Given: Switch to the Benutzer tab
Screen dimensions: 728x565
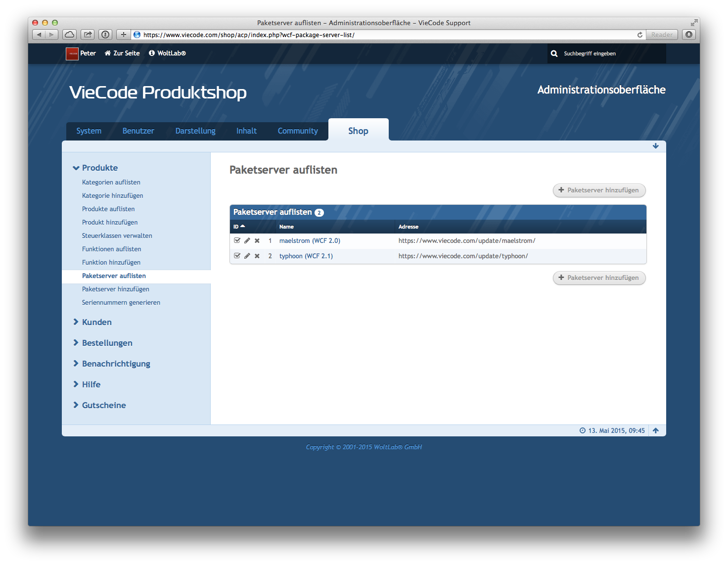Looking at the screenshot, I should (x=138, y=131).
